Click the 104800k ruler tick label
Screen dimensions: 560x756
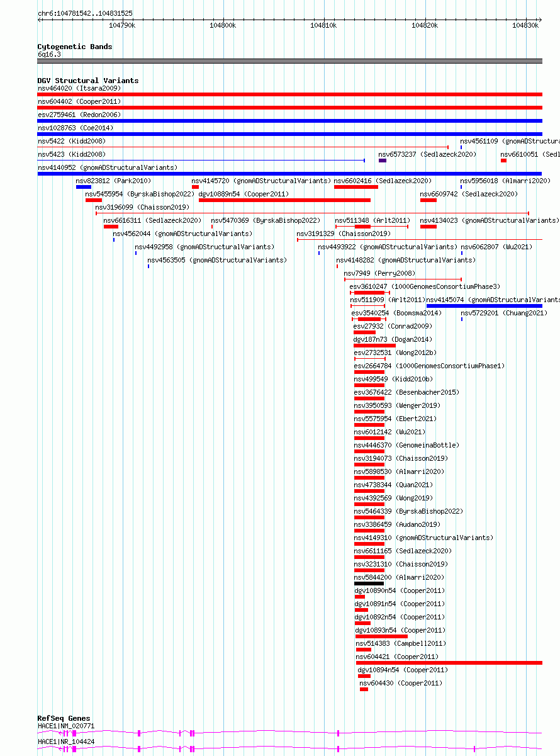pyautogui.click(x=223, y=25)
